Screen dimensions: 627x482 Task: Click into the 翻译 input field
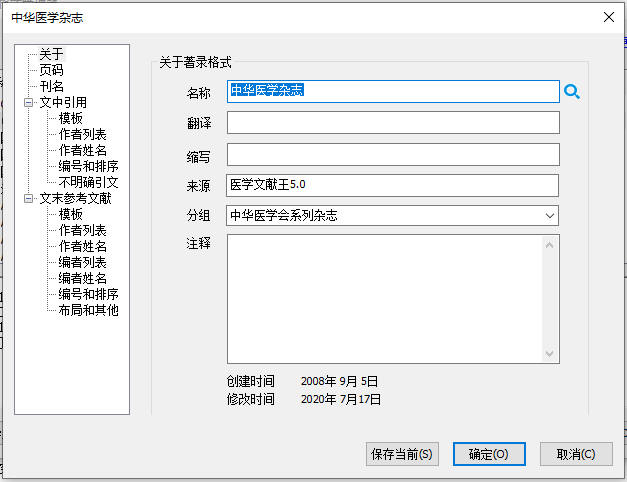pos(392,123)
